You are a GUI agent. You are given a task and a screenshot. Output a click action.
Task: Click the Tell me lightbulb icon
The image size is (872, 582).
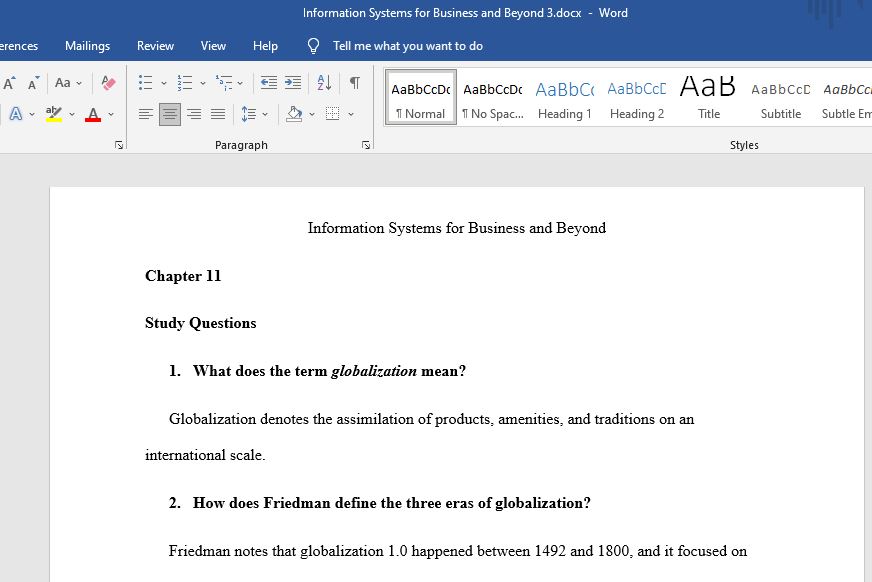pos(313,46)
